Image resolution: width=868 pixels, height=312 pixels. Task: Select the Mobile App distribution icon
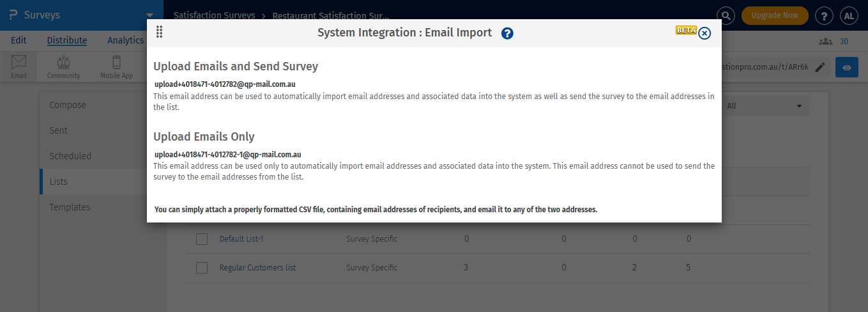pos(116,67)
